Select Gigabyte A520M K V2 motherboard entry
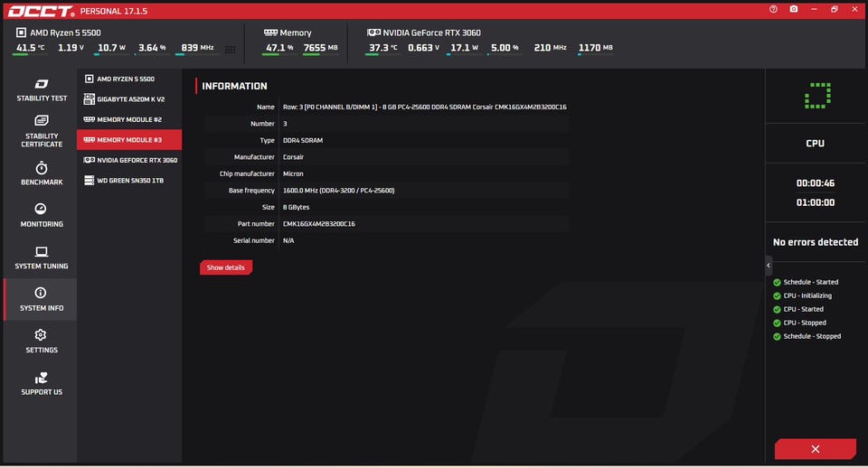868x468 pixels. (x=129, y=99)
